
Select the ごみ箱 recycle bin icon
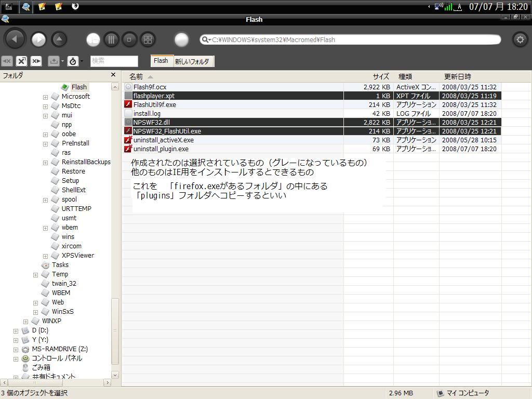(25, 367)
